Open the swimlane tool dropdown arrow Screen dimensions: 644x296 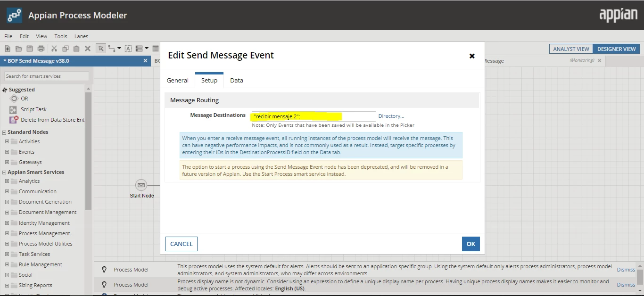(147, 49)
